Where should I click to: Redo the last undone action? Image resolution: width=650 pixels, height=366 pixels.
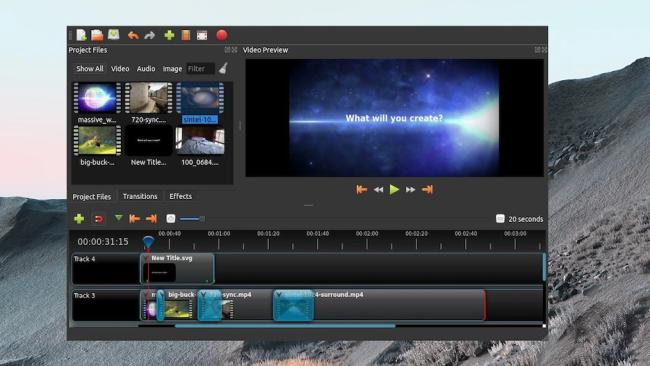(x=150, y=36)
